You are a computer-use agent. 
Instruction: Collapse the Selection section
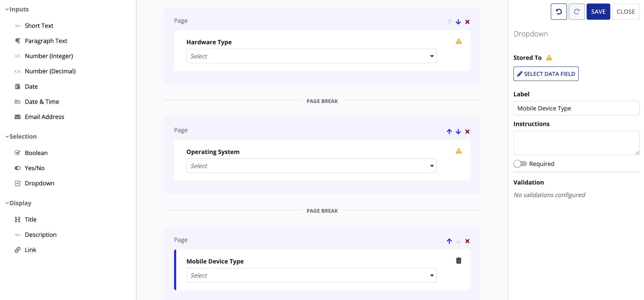[x=21, y=137]
